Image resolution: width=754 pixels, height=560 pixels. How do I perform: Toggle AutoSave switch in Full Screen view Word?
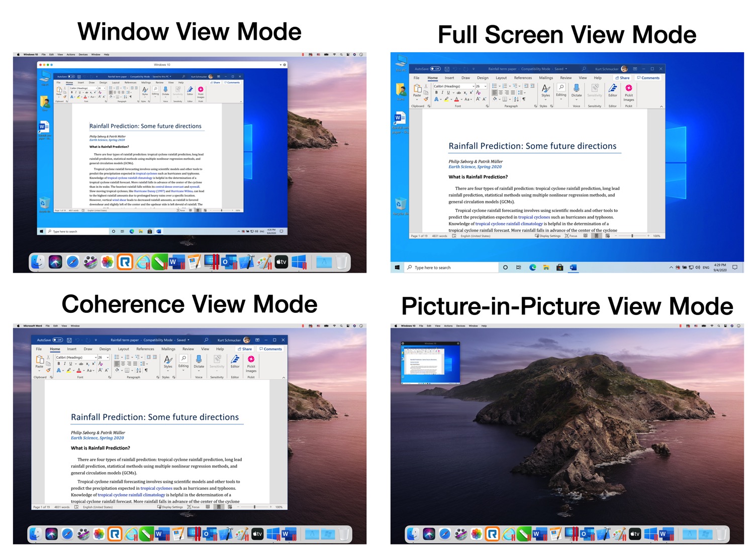[x=435, y=69]
